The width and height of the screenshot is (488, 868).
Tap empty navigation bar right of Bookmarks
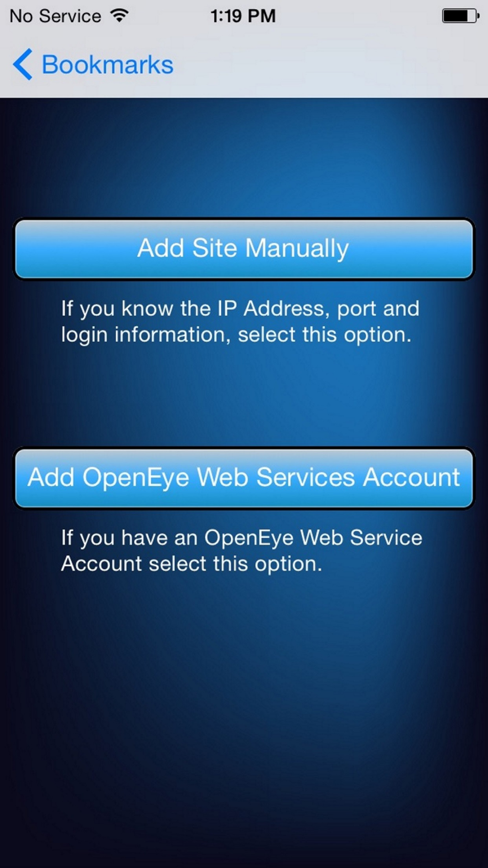332,64
